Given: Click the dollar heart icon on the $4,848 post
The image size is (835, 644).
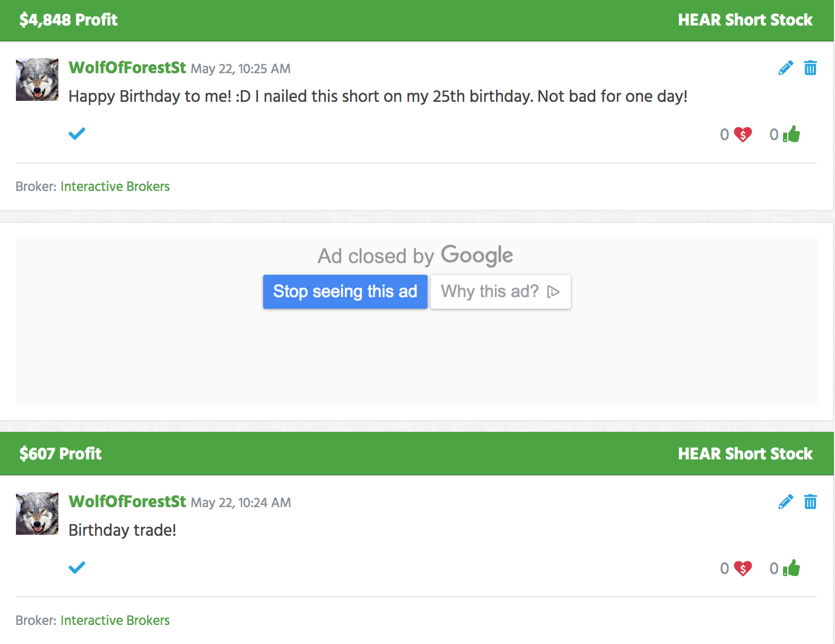Looking at the screenshot, I should pyautogui.click(x=743, y=135).
